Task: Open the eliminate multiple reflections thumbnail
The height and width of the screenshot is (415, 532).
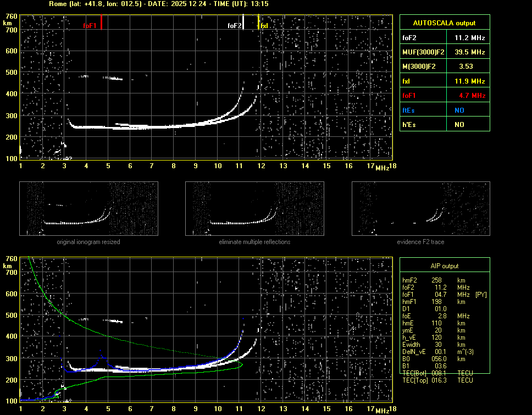Action: [x=254, y=208]
